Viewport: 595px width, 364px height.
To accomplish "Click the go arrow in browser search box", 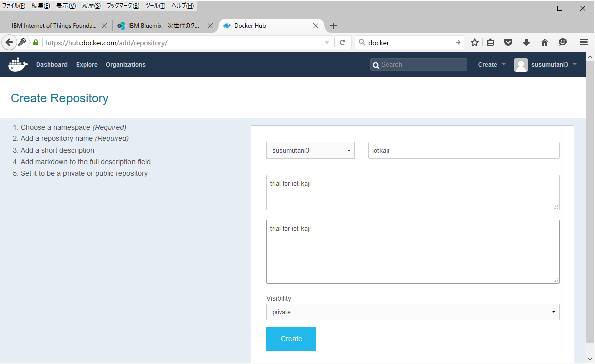I will click(458, 42).
